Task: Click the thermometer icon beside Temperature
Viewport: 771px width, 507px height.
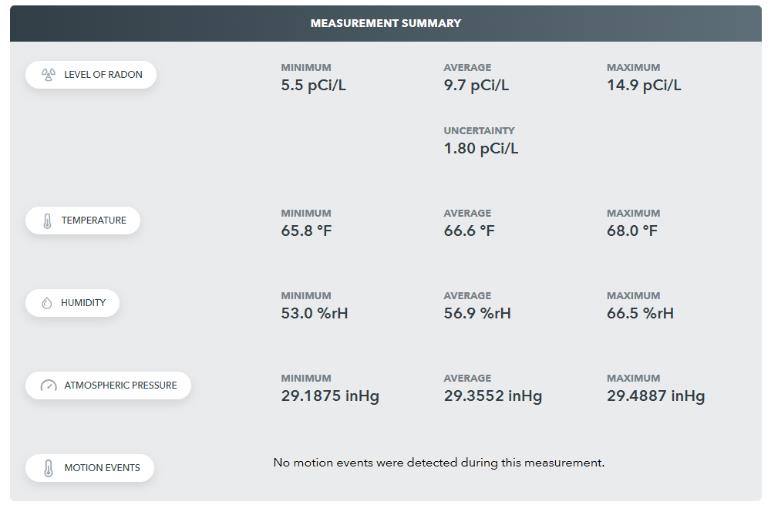Action: pos(46,221)
